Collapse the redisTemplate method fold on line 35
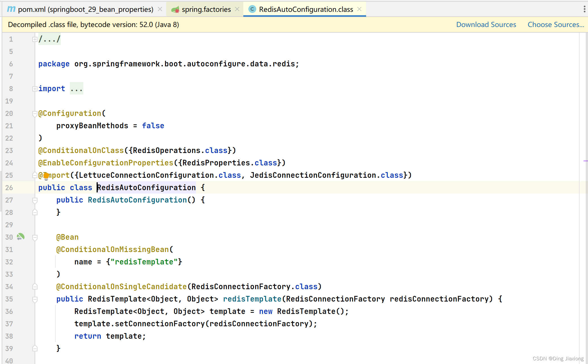The height and width of the screenshot is (364, 588). (35, 299)
